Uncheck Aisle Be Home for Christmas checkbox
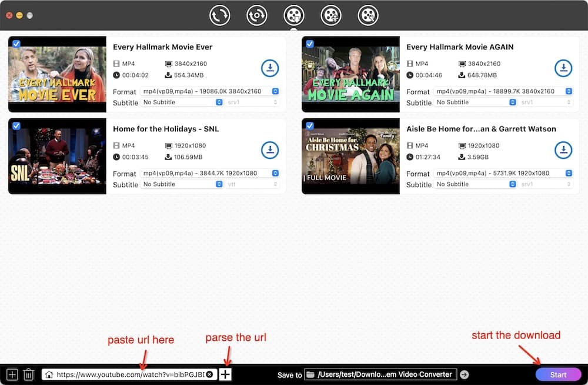Screen dimensions: 588x385 [309, 126]
